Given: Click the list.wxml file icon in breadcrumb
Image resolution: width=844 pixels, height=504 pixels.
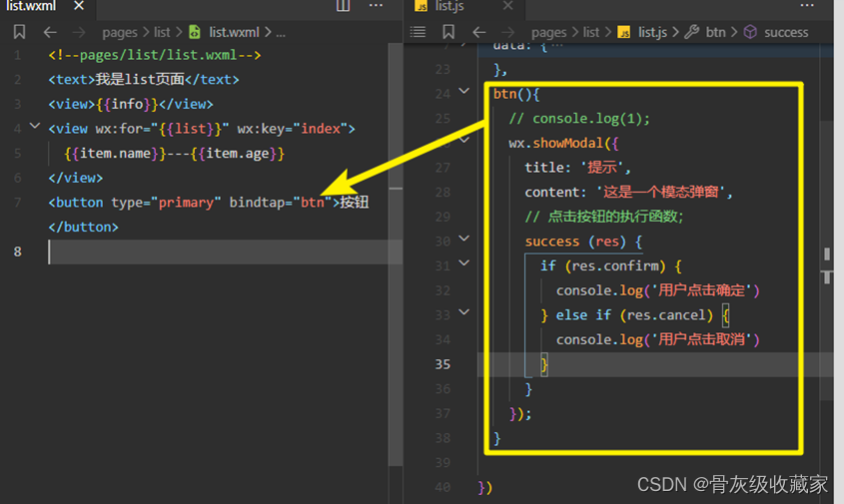Looking at the screenshot, I should pos(195,32).
